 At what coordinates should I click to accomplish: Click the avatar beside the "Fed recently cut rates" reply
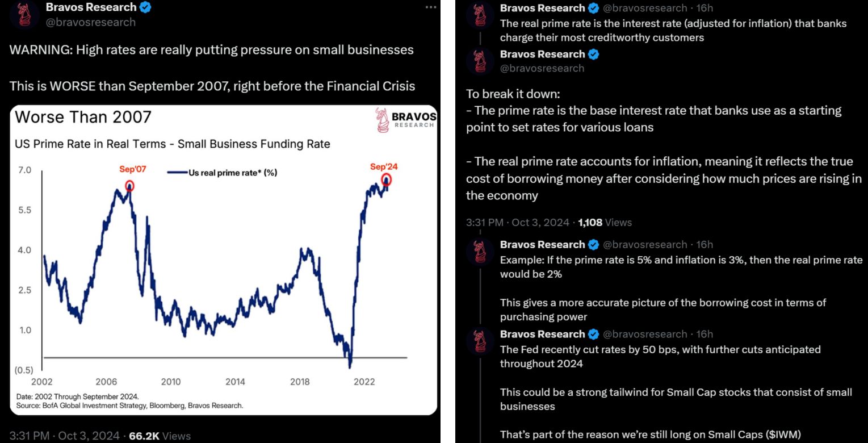pos(480,340)
